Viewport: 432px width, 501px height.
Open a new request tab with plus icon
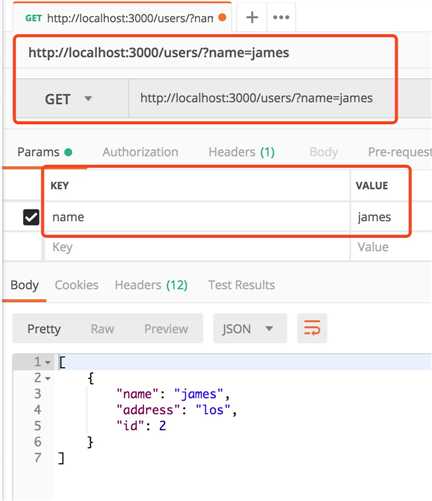tap(252, 17)
